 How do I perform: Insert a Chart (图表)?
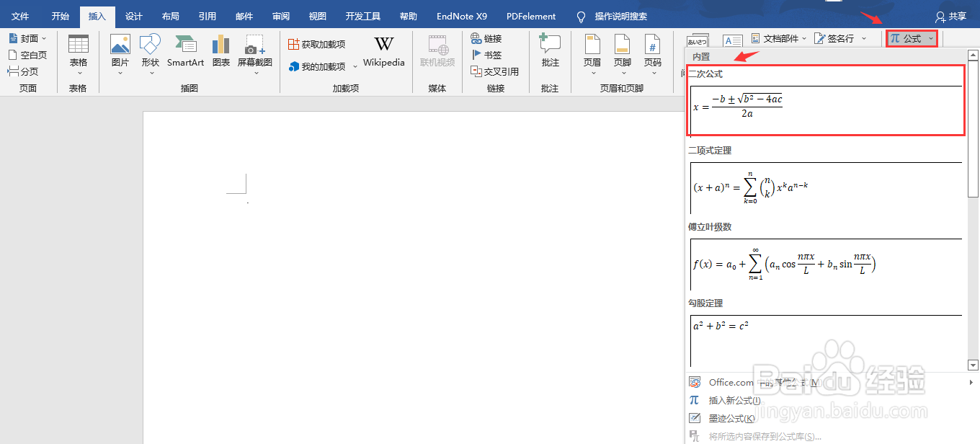tap(221, 52)
